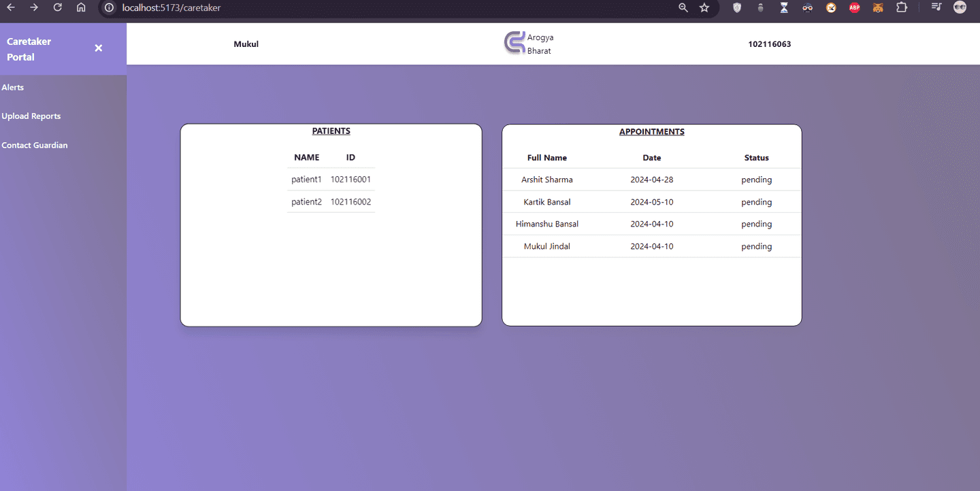Click patient ID 102116002
This screenshot has width=980, height=491.
(x=350, y=202)
